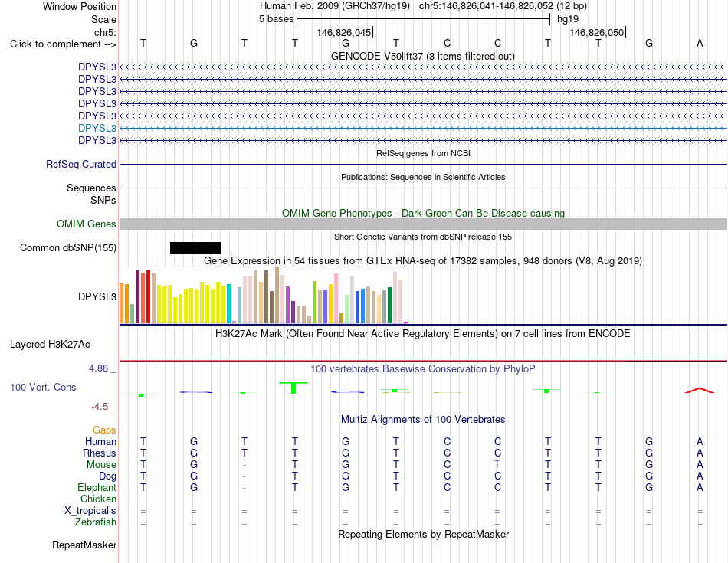Select the 'RefSeq Curated' track label
The height and width of the screenshot is (563, 728).
coord(81,165)
